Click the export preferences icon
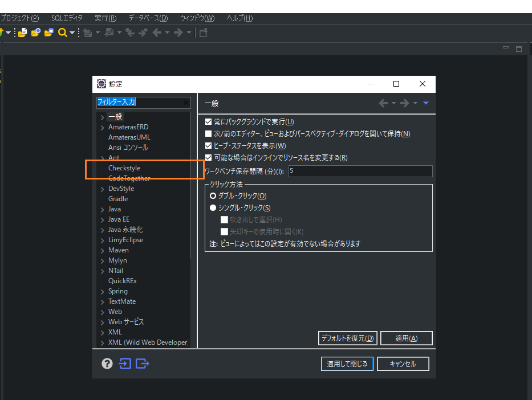 [142, 364]
